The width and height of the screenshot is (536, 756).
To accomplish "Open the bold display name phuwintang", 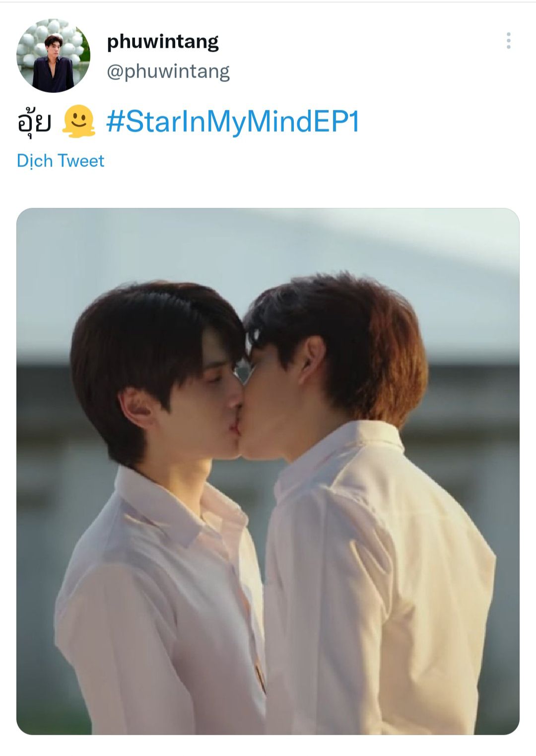I will [163, 42].
